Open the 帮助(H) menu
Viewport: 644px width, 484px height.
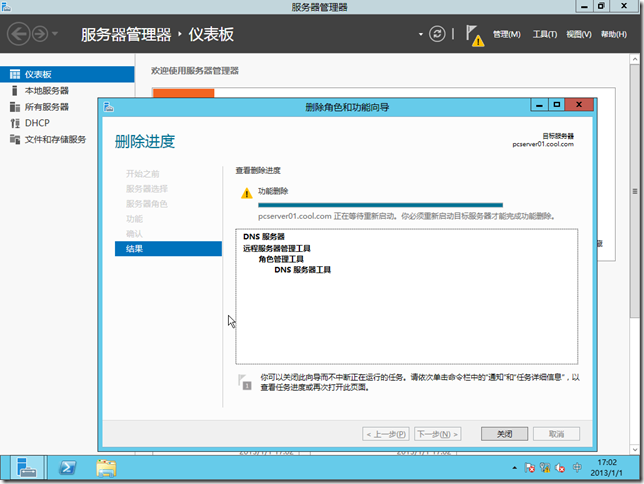[x=614, y=34]
